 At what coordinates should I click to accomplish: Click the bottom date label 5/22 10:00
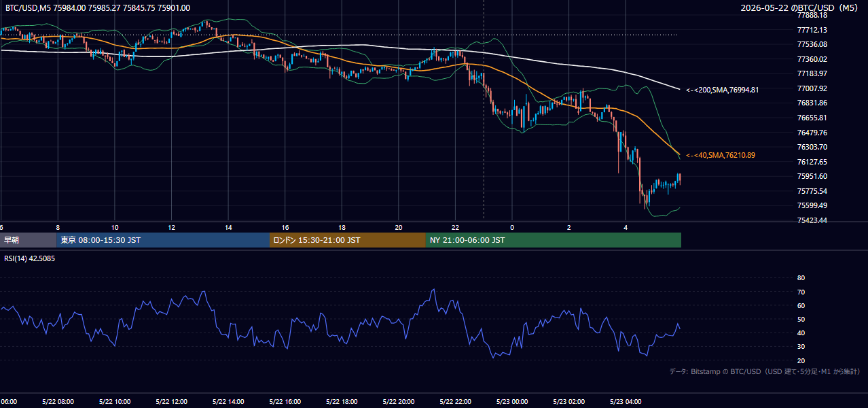click(114, 401)
